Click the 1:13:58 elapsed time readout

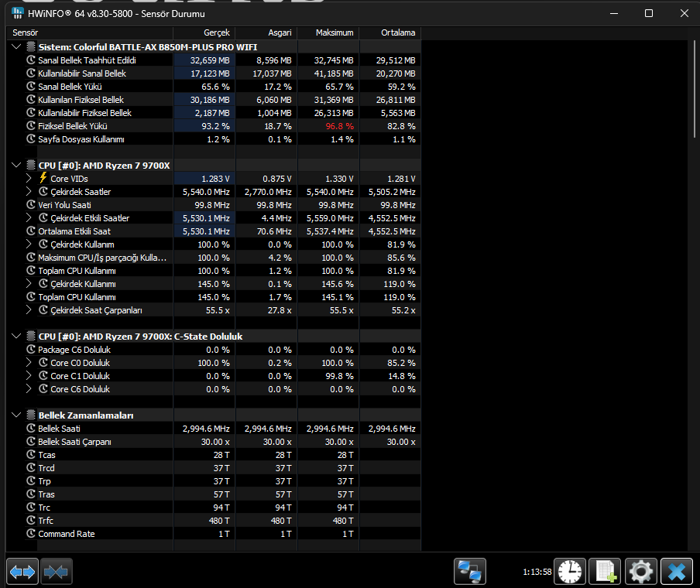point(537,572)
